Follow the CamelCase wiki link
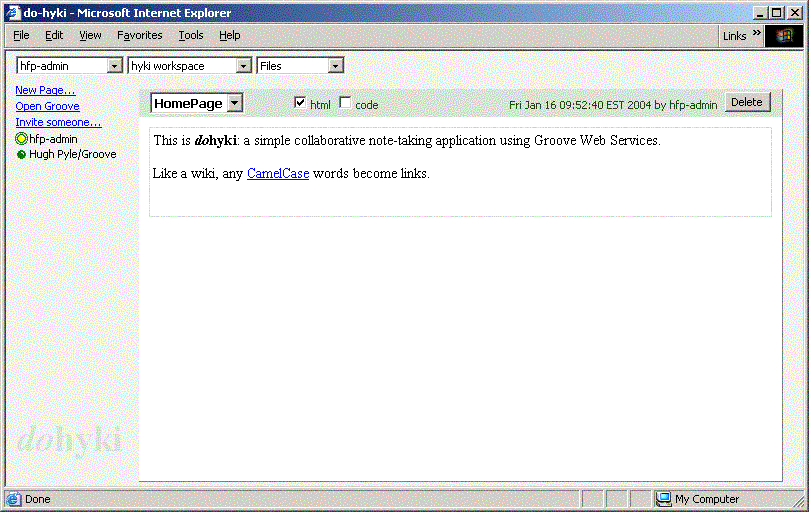Screen dimensions: 809x512 coord(278,173)
